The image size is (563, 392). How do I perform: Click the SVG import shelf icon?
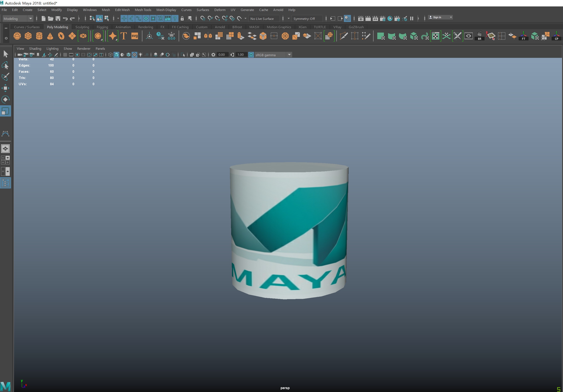coord(135,36)
